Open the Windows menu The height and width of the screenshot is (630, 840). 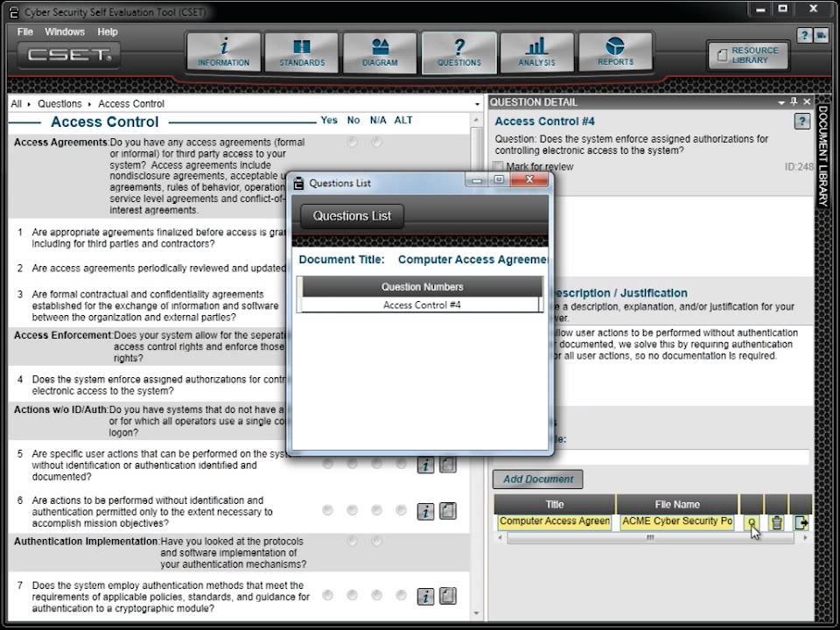tap(65, 31)
